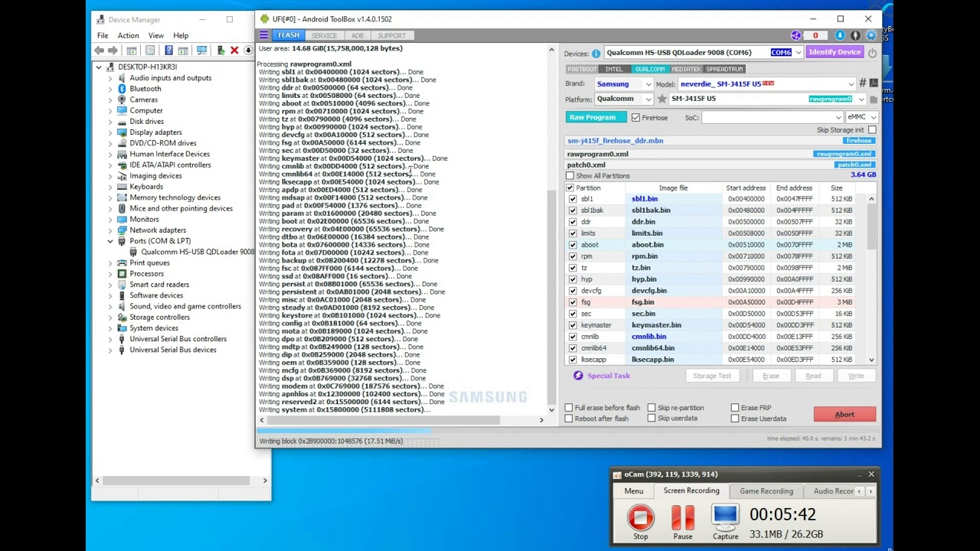Click the hash icon next to Model
Screen dimensions: 980x551
(x=862, y=83)
